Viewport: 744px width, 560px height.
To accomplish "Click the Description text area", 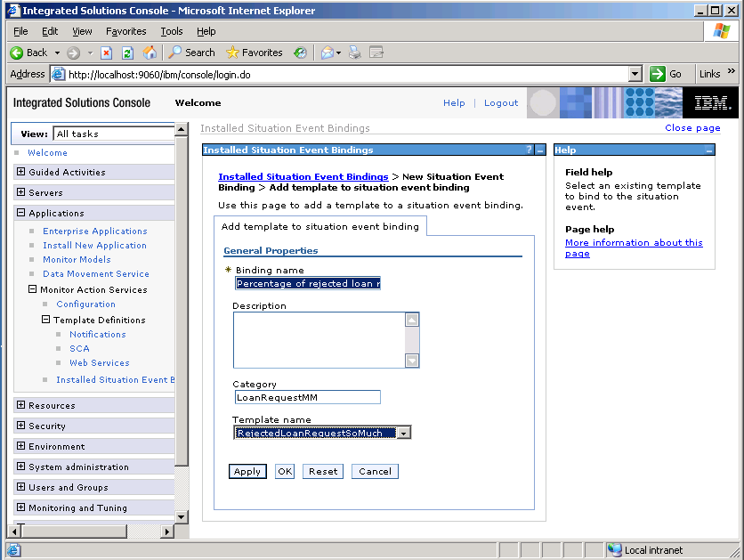I will [x=319, y=340].
